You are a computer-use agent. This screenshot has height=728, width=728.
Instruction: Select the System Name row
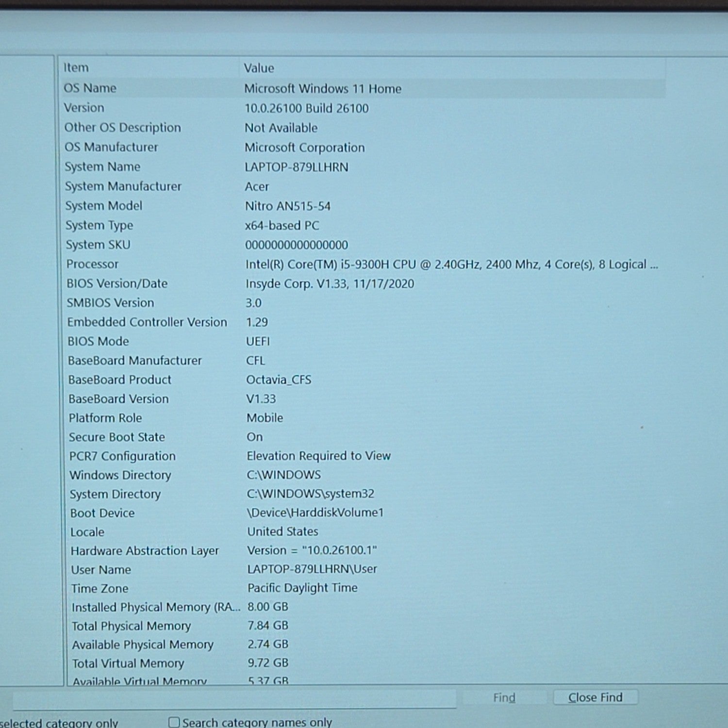tap(364, 167)
